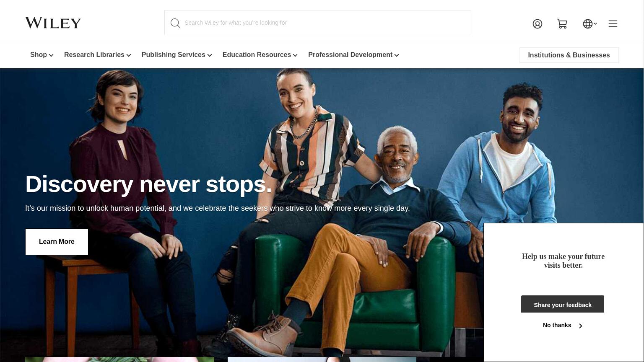Open the Professional Development menu
This screenshot has height=362, width=644.
(x=353, y=55)
